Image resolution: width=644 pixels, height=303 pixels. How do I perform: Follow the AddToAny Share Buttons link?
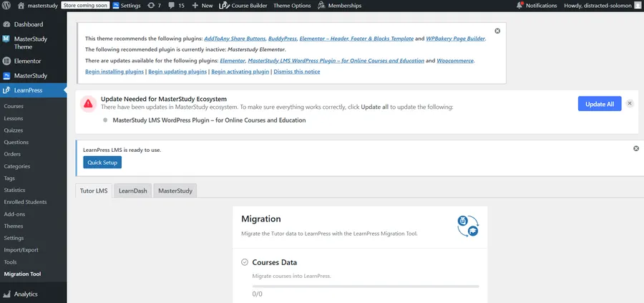pos(235,39)
